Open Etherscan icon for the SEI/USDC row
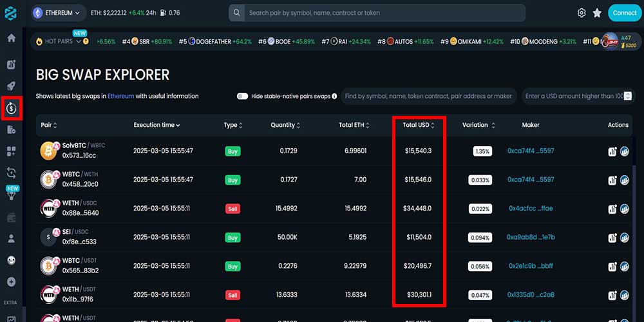This screenshot has height=322, width=644. pos(624,238)
